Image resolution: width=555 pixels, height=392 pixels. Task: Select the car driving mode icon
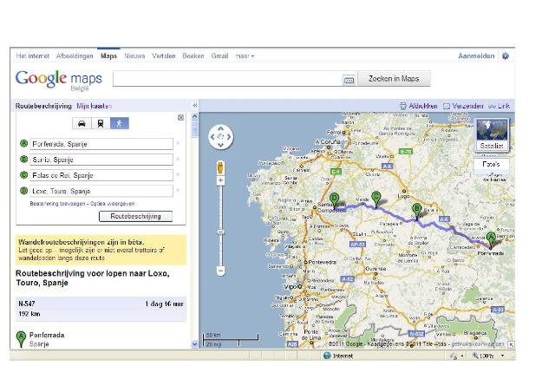[82, 124]
